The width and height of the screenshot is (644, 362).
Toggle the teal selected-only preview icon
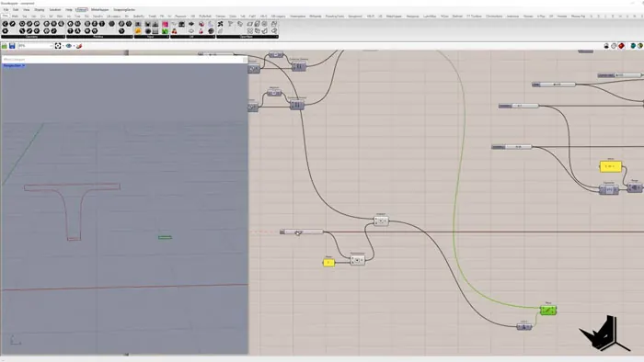(x=633, y=46)
